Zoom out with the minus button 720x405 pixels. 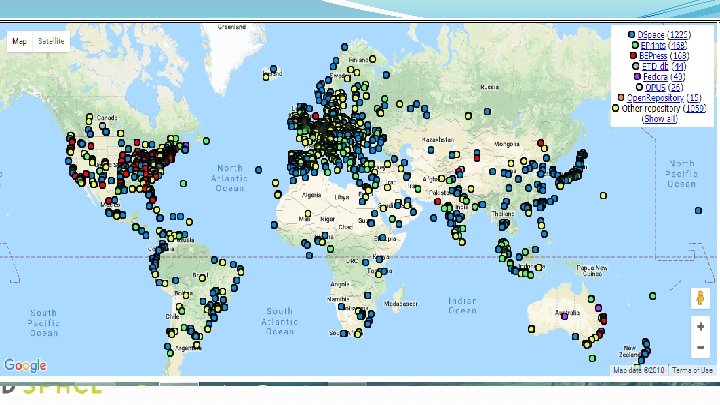700,347
